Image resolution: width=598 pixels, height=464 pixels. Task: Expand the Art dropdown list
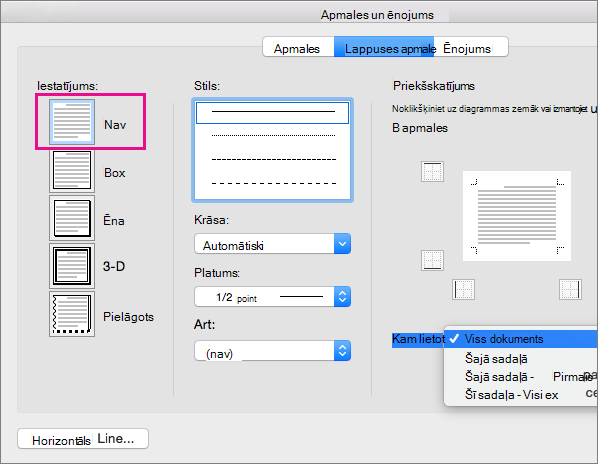tap(272, 351)
